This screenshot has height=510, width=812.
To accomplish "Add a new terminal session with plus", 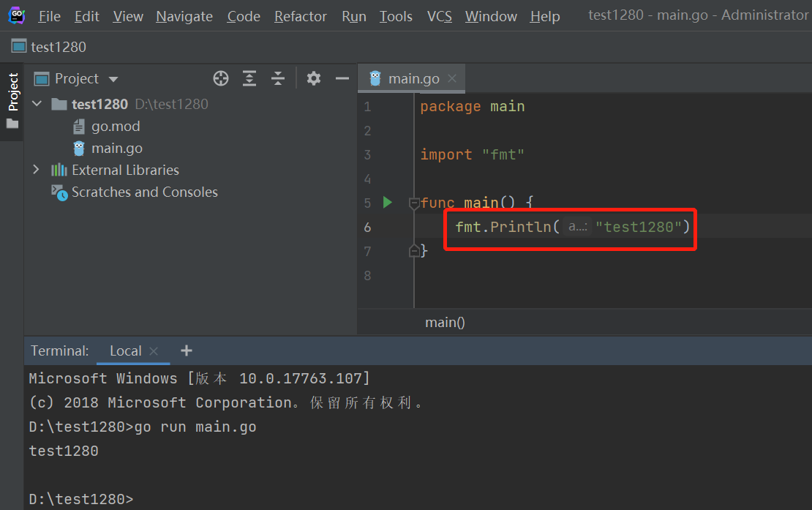I will (187, 350).
